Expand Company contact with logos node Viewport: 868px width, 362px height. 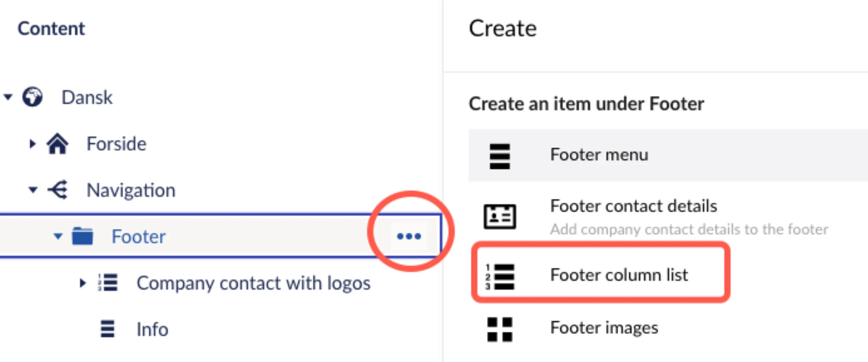[83, 283]
